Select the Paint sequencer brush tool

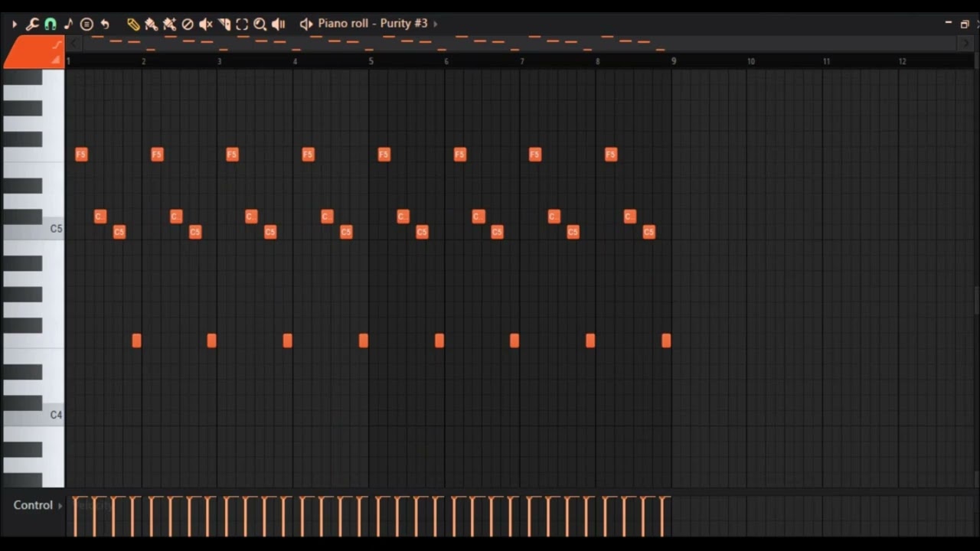[x=169, y=24]
